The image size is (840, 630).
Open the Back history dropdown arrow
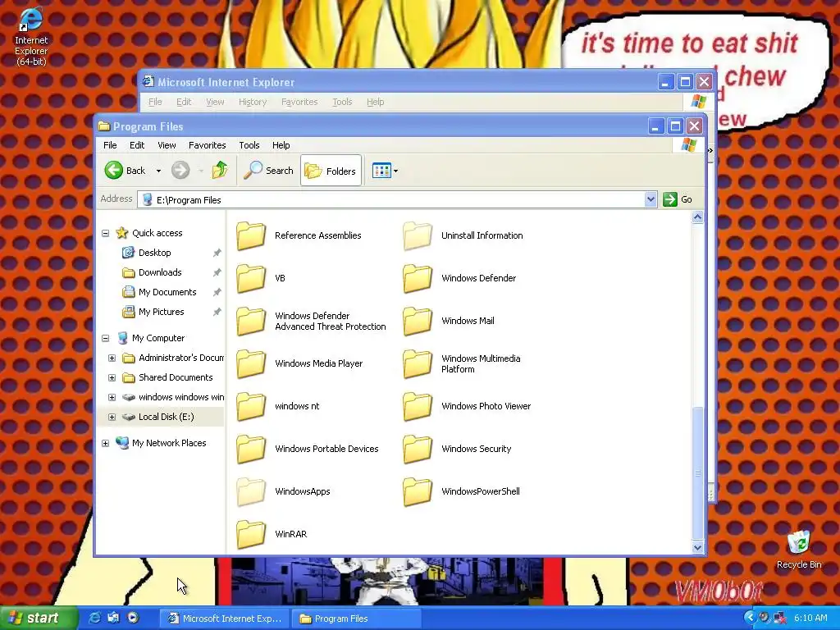pos(158,171)
